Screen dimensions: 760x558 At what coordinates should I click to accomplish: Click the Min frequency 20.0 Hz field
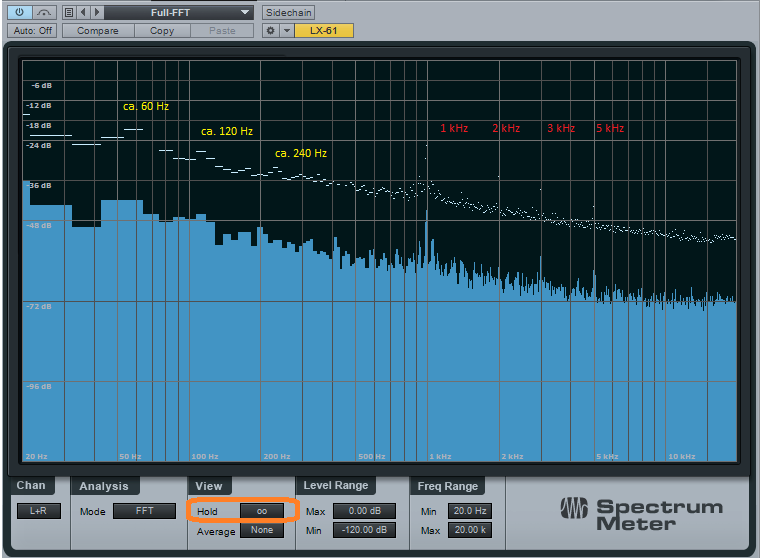470,511
